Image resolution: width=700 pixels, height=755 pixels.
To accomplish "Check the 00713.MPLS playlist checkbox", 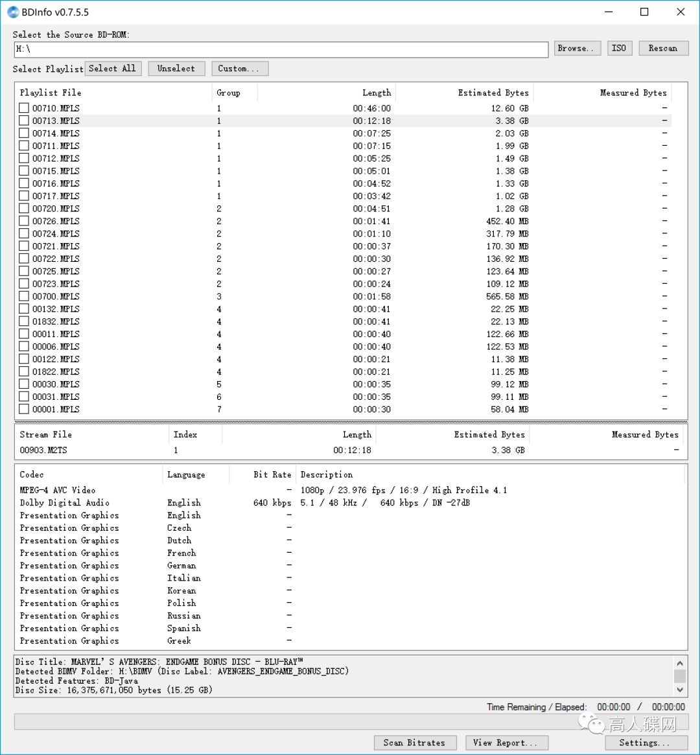I will pyautogui.click(x=23, y=121).
